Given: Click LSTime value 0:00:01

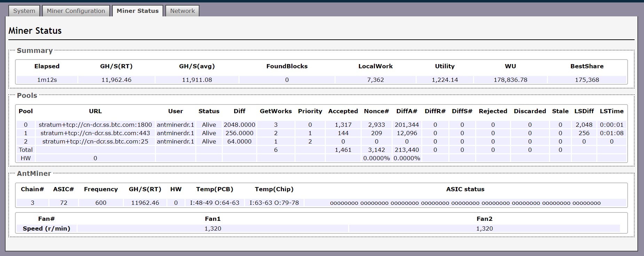Looking at the screenshot, I should coord(612,125).
